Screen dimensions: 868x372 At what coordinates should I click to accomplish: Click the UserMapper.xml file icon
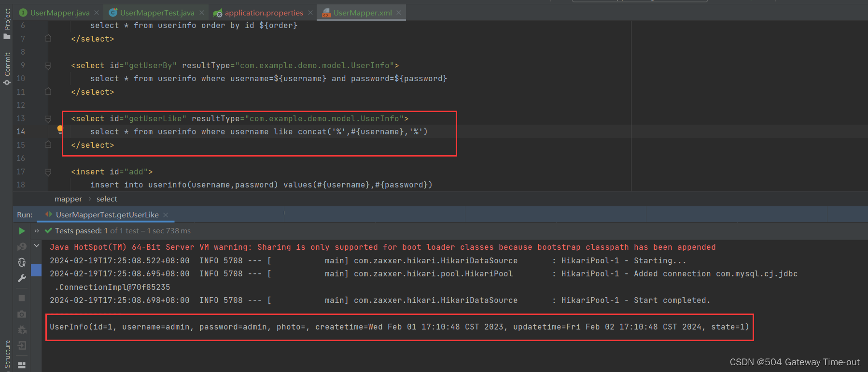(x=326, y=13)
